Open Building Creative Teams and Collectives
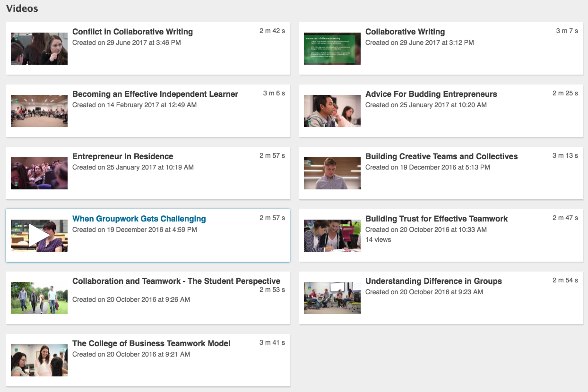 coord(441,156)
